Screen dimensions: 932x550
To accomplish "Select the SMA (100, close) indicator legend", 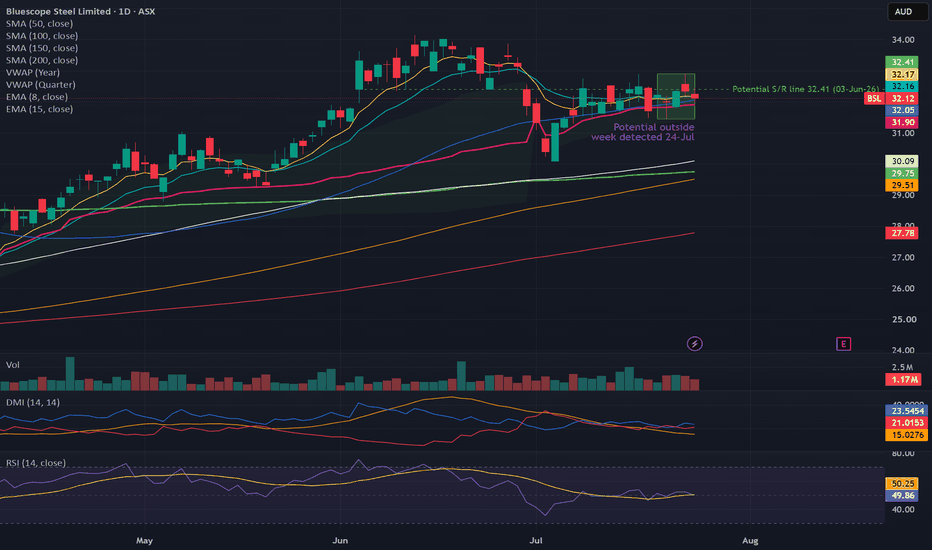I will pos(42,36).
